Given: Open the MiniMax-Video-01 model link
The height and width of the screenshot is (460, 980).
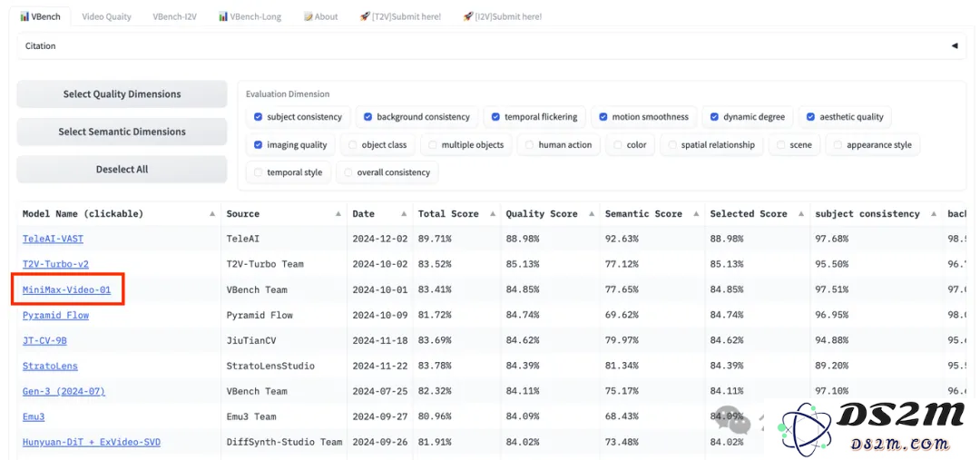Looking at the screenshot, I should pos(66,290).
